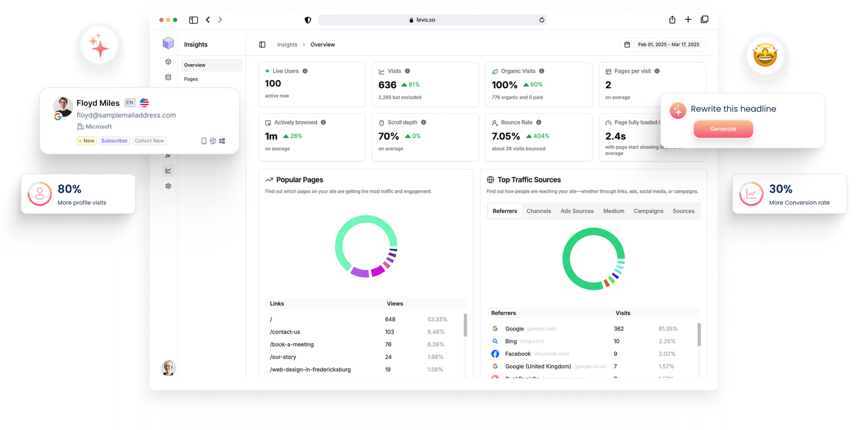Select the analytics chart sidebar icon

168,170
